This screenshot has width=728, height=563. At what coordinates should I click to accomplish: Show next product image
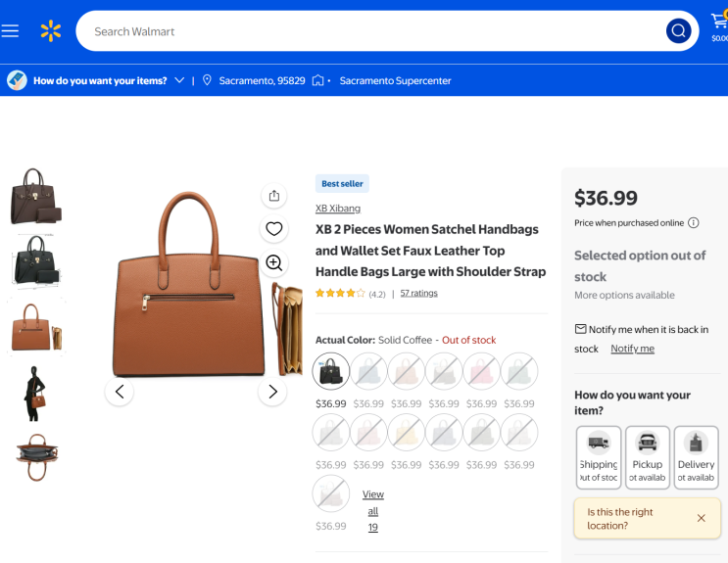tap(272, 392)
